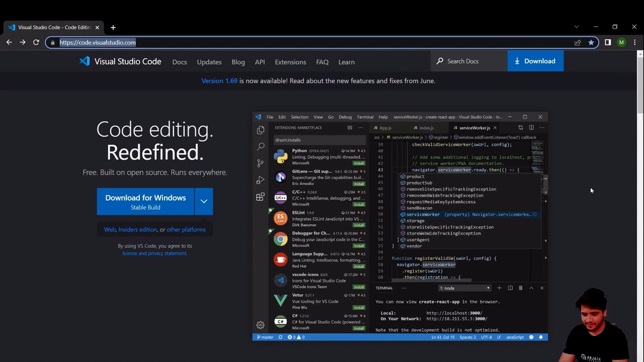Click Search icon in VS Code screenshot sidebar
The width and height of the screenshot is (644, 362).
[x=260, y=147]
